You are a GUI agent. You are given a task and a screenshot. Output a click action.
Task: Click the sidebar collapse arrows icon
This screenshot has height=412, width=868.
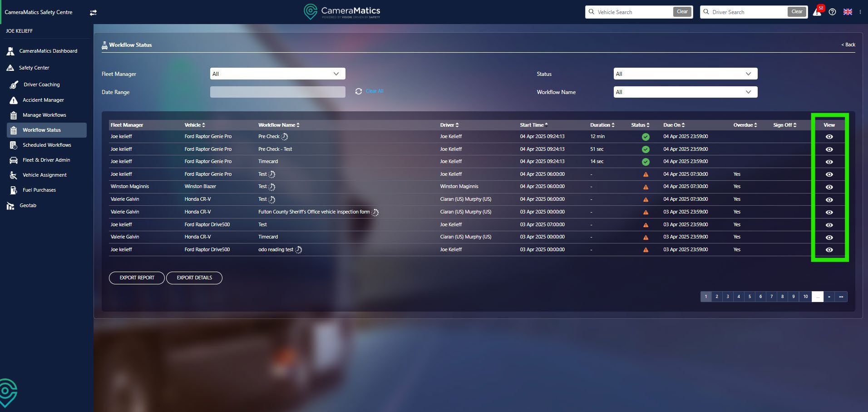[93, 13]
